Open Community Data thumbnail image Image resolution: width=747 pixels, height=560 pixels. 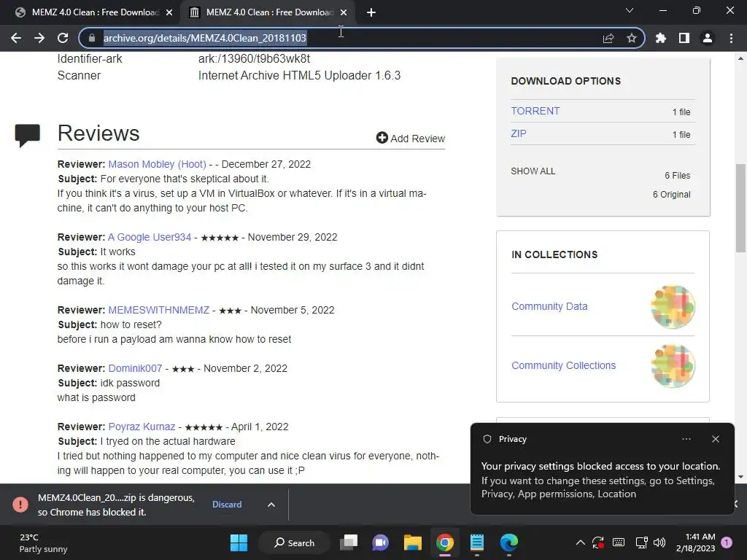tap(673, 307)
